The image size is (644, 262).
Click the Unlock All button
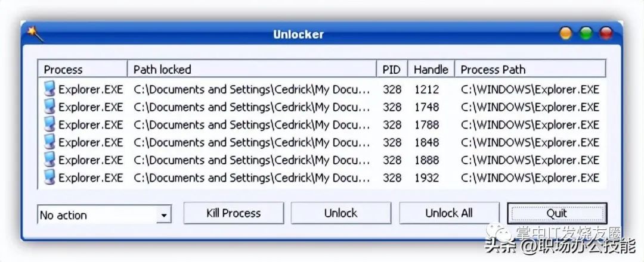click(x=450, y=213)
